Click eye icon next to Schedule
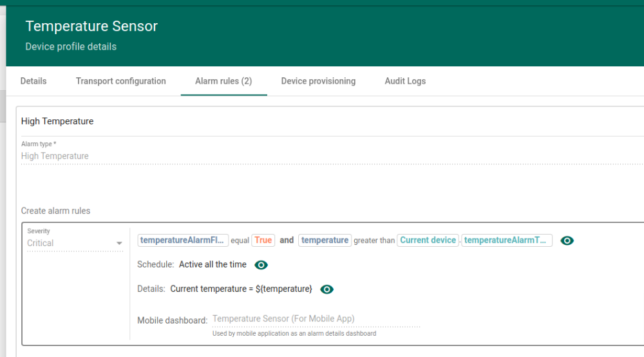 [261, 265]
